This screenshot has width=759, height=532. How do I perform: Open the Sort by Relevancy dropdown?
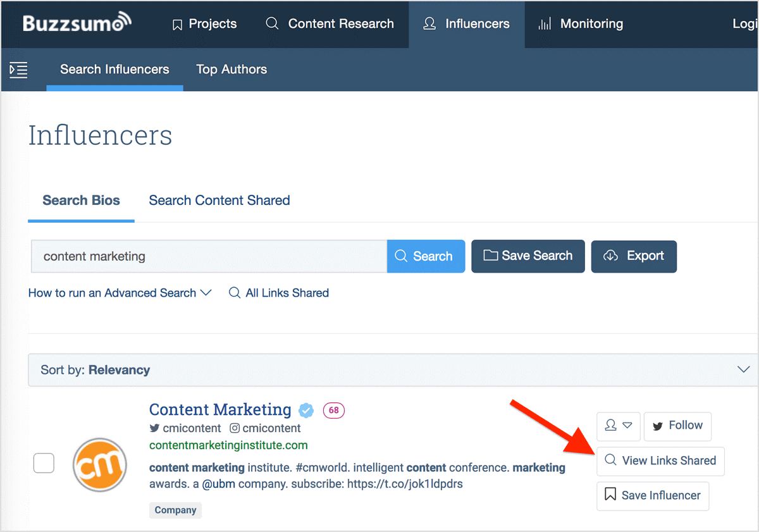392,370
